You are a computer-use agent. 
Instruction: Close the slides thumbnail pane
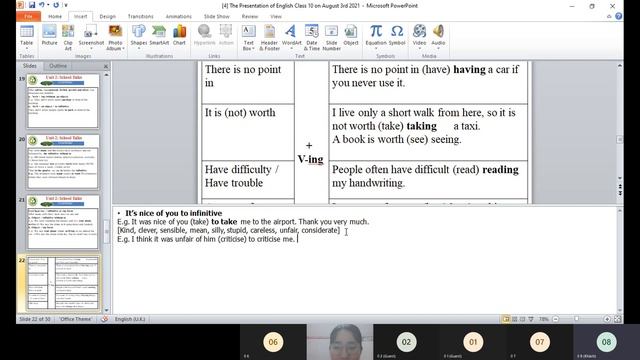[x=106, y=66]
